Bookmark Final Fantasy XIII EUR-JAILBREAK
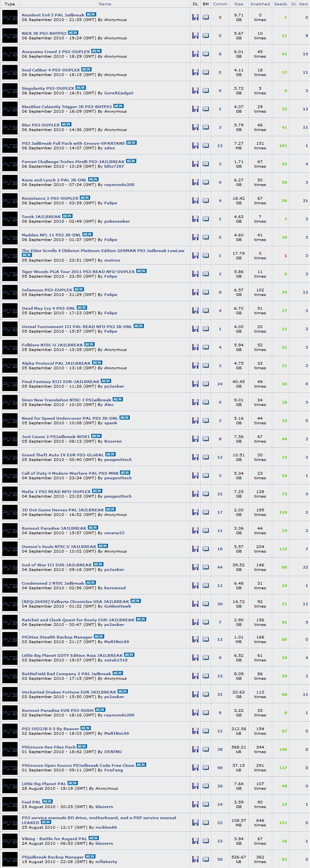This screenshot has width=310, height=868. pyautogui.click(x=206, y=384)
